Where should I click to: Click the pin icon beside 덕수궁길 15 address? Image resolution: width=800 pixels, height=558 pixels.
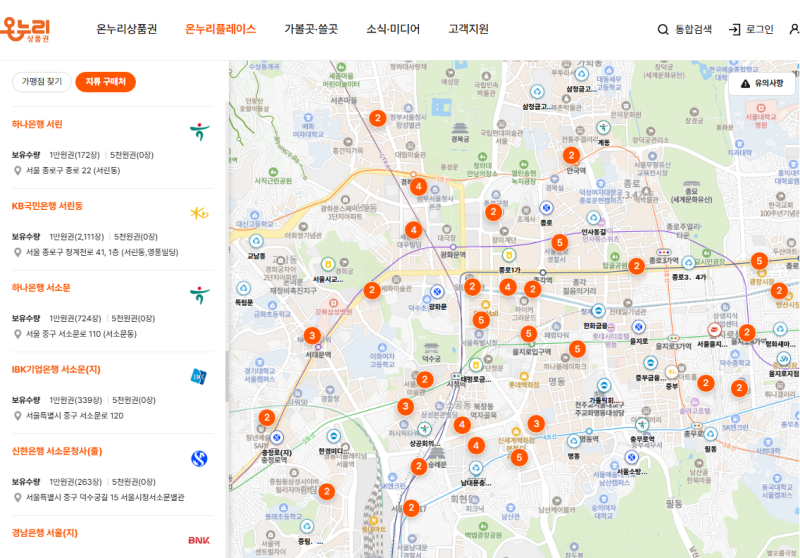click(x=17, y=497)
